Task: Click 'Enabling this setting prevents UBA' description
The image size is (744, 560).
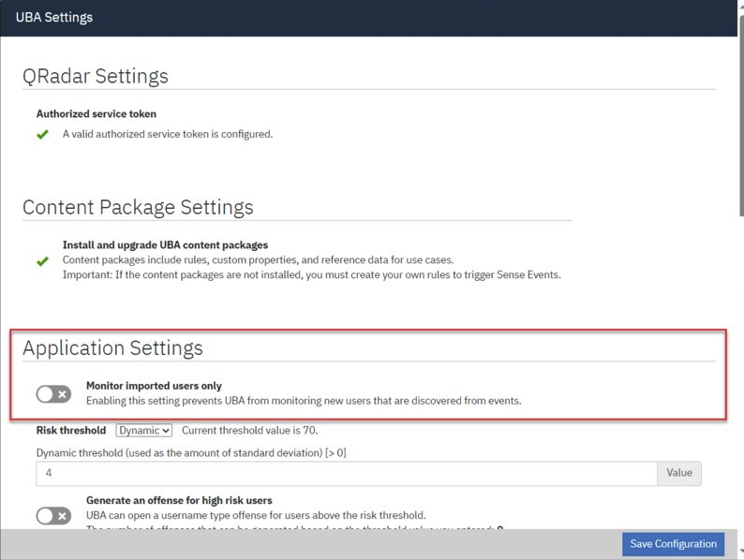Action: [x=304, y=401]
